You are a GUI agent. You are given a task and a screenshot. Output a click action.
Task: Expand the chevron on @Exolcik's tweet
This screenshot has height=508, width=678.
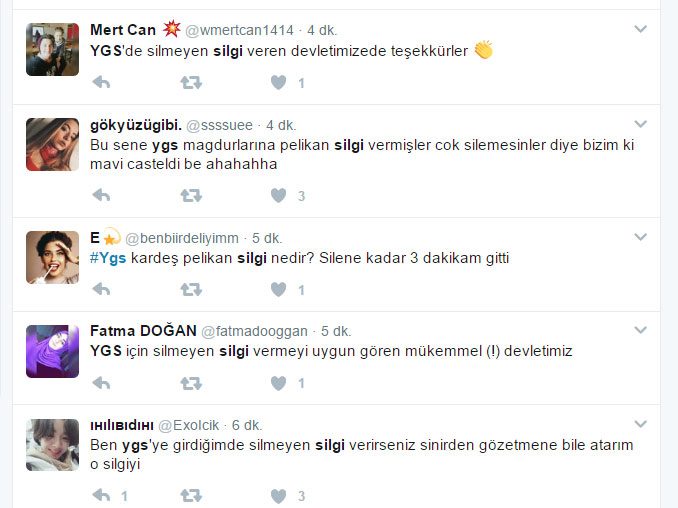[x=640, y=424]
